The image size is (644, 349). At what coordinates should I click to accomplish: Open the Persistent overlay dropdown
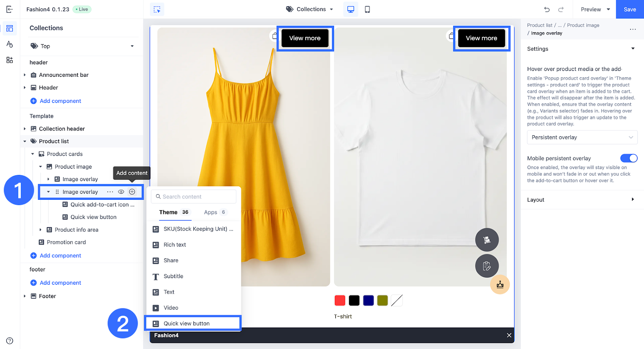[x=582, y=137]
